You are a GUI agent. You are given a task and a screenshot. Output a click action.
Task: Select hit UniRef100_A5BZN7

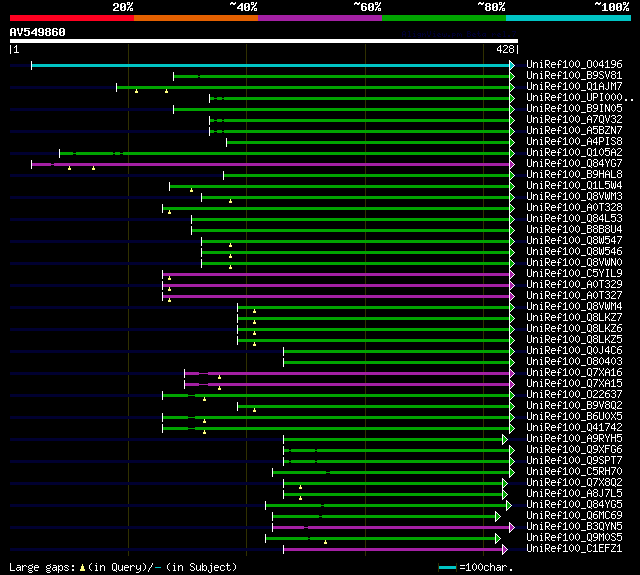(x=574, y=130)
